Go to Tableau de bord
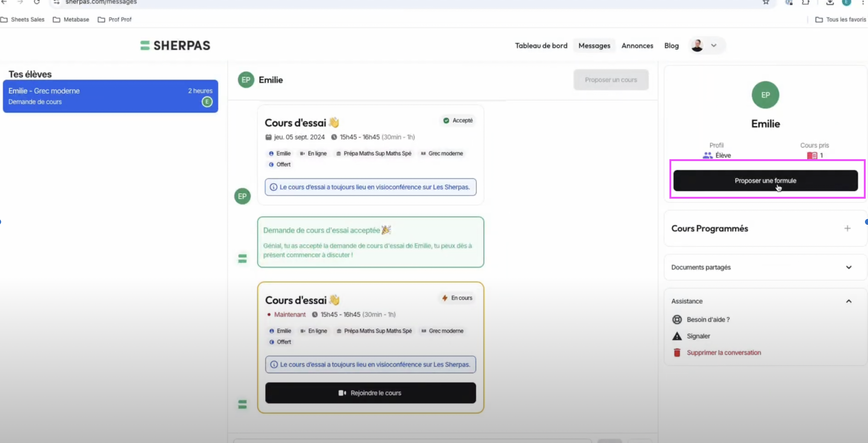868x443 pixels. click(541, 46)
